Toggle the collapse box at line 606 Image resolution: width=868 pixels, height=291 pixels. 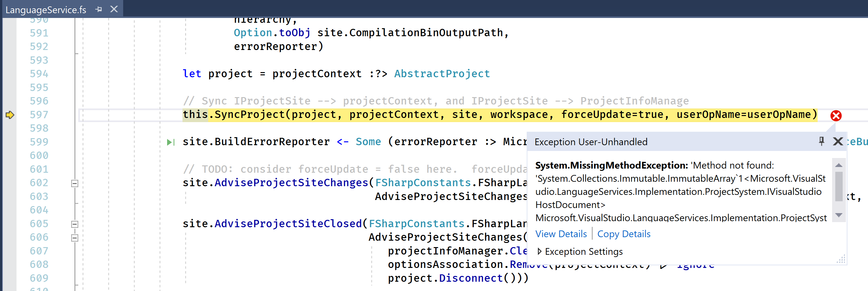(74, 237)
